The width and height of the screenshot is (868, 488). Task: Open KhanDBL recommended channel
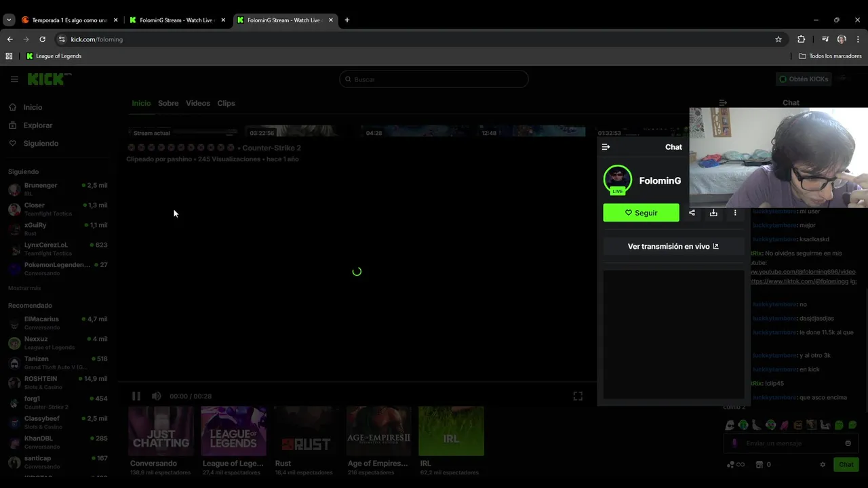(x=58, y=442)
